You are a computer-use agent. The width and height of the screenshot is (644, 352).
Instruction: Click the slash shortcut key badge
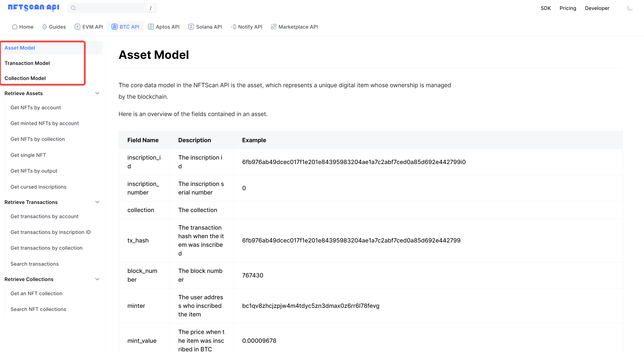click(x=150, y=8)
